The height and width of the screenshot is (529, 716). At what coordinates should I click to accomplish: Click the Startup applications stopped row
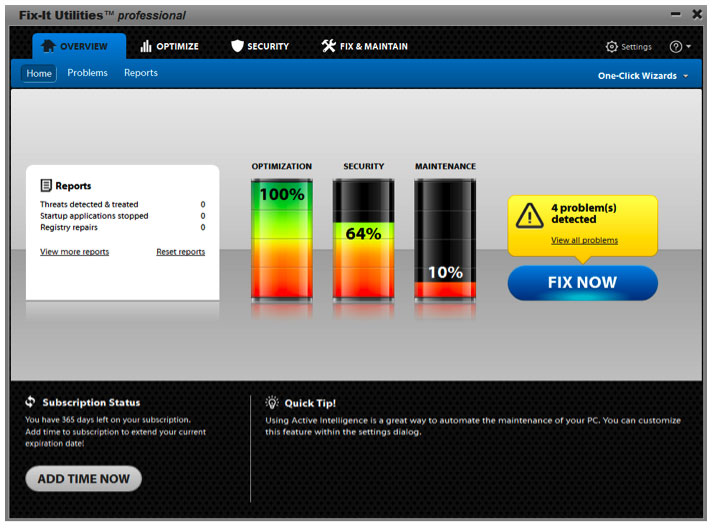click(x=122, y=216)
